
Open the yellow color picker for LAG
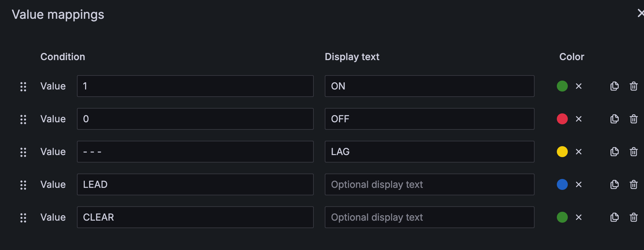coord(562,152)
